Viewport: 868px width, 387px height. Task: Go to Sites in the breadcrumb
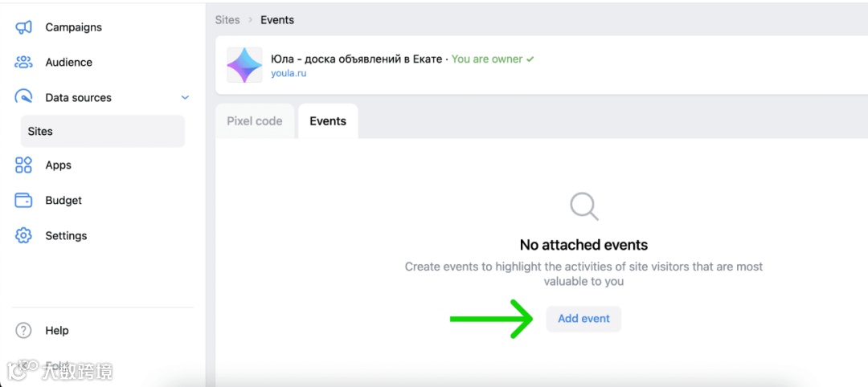tap(227, 20)
